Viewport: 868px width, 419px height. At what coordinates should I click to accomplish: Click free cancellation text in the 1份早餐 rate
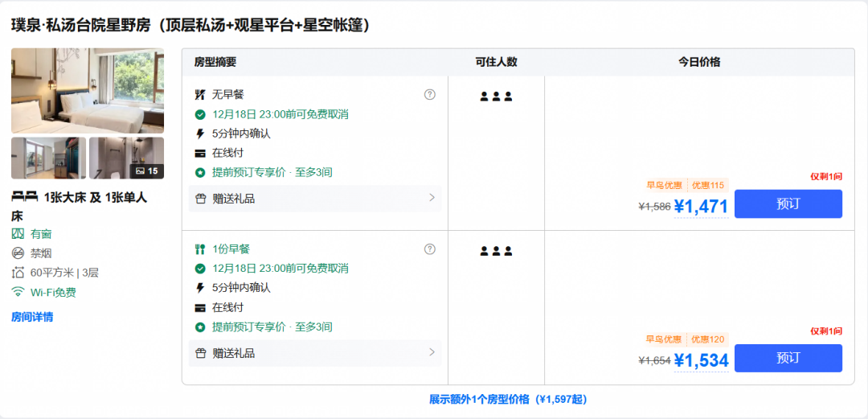(280, 269)
